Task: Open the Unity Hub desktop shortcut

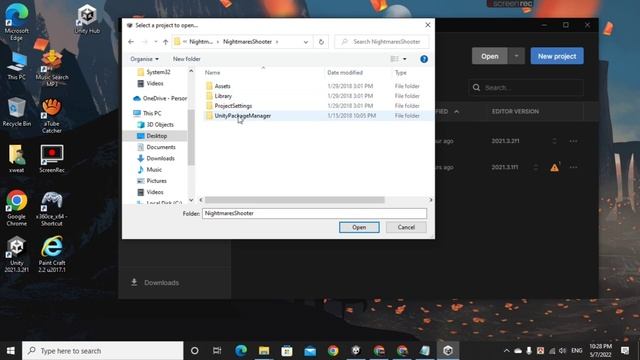Action: [x=87, y=19]
